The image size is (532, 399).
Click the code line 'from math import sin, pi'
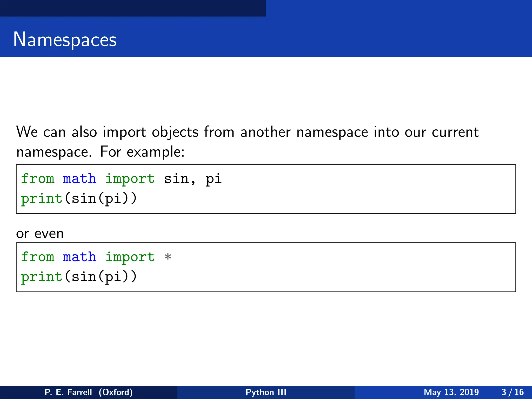coord(121,179)
